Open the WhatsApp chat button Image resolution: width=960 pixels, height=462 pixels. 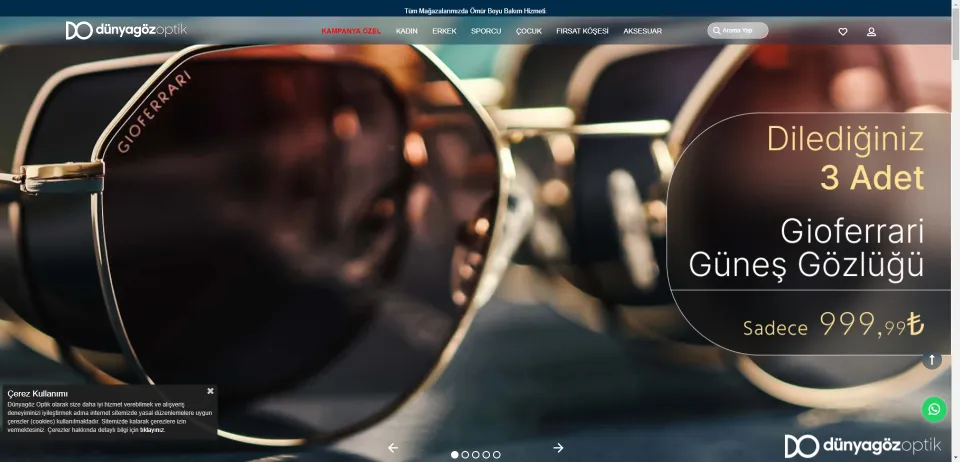coord(934,409)
